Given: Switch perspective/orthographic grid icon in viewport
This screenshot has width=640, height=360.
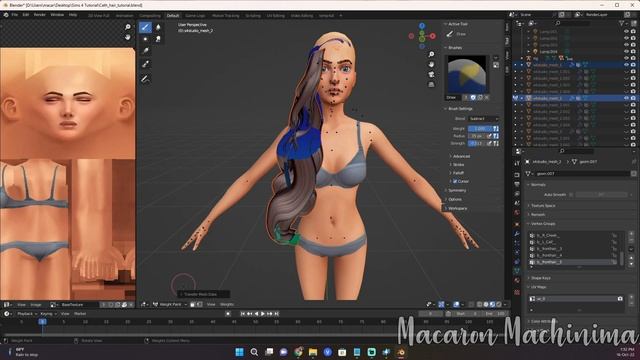Looking at the screenshot, I should 431,84.
